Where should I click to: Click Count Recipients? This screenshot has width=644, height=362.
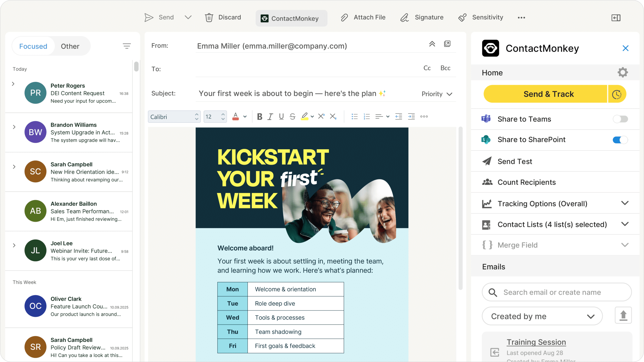point(555,182)
